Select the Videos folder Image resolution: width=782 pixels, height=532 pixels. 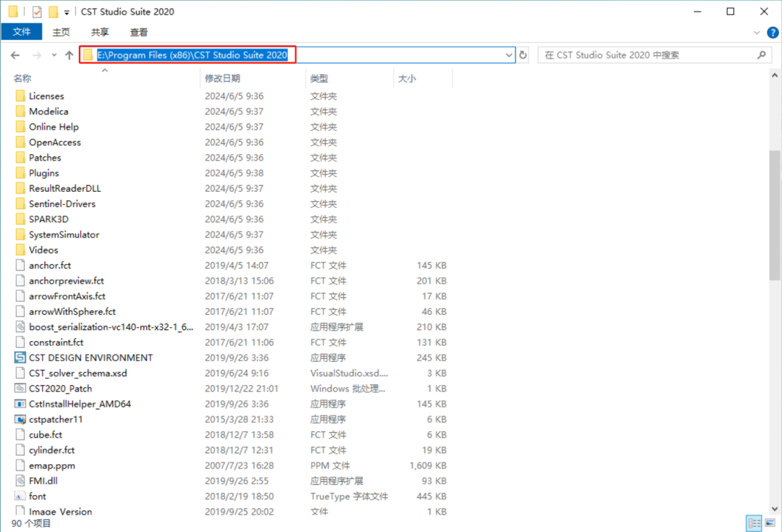43,250
